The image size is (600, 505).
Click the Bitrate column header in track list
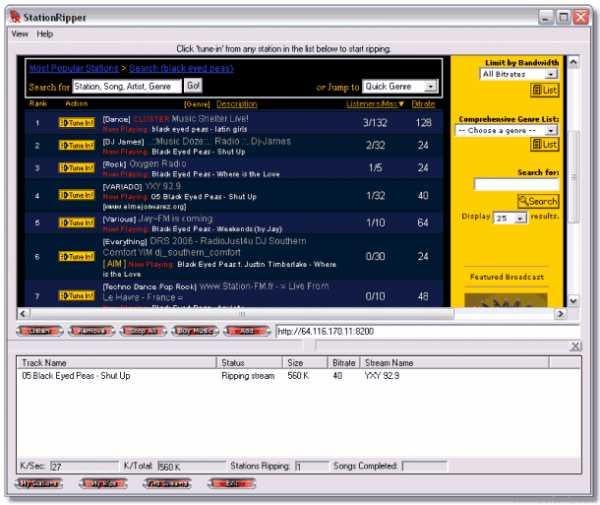coord(343,362)
